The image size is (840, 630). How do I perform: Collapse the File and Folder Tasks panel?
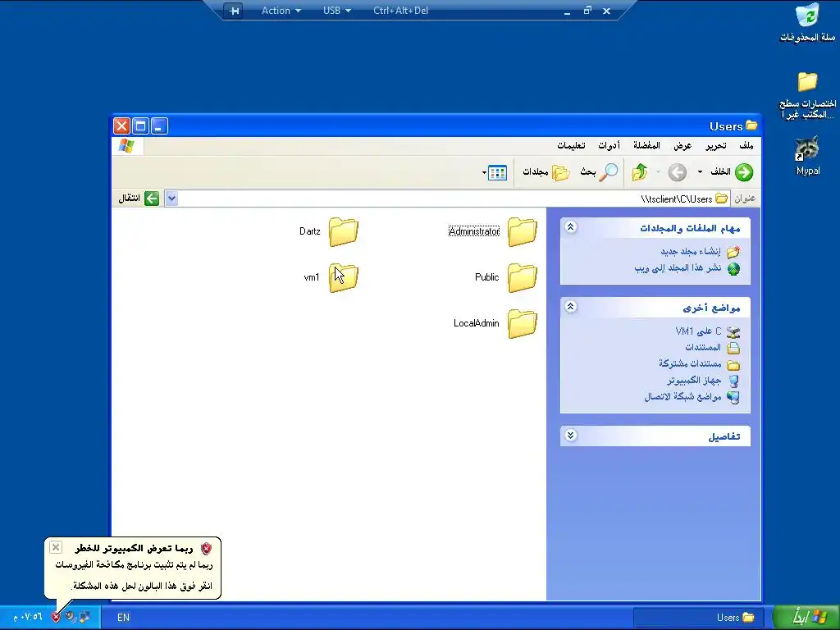pos(571,227)
